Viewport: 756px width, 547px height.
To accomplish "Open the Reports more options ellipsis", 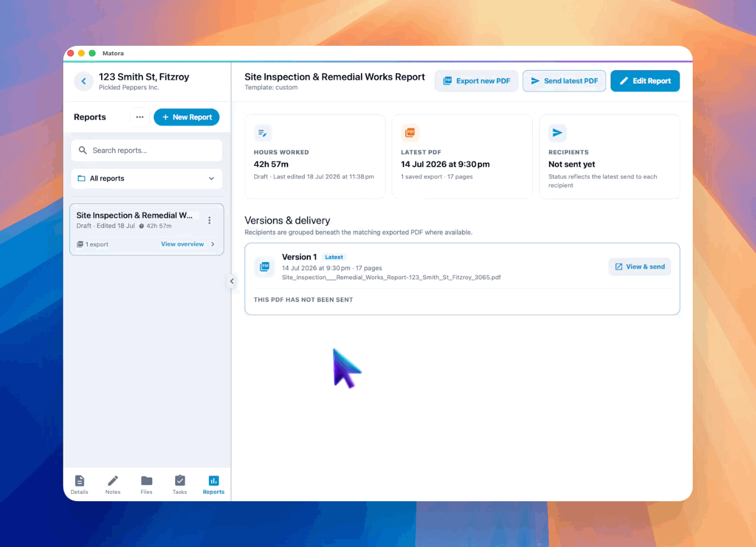I will click(140, 117).
